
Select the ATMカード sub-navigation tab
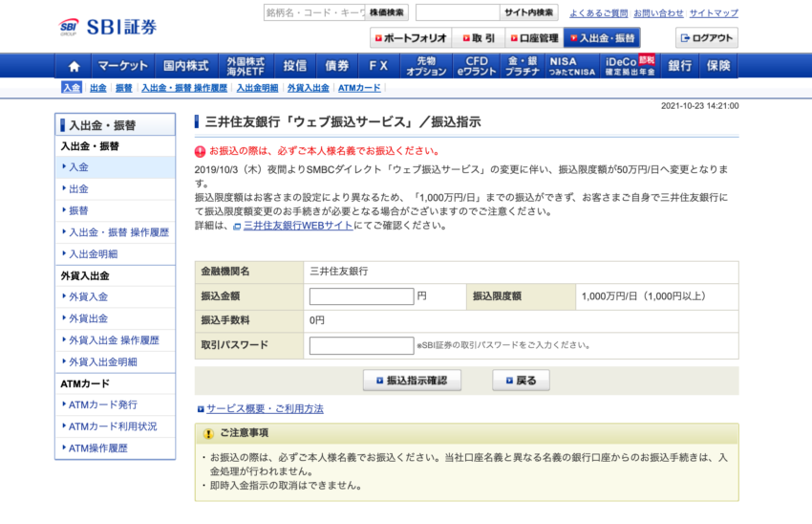[359, 88]
